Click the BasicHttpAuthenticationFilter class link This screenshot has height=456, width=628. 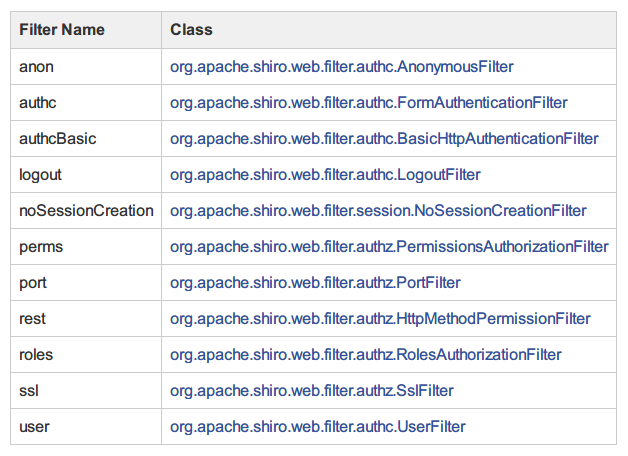(x=384, y=139)
